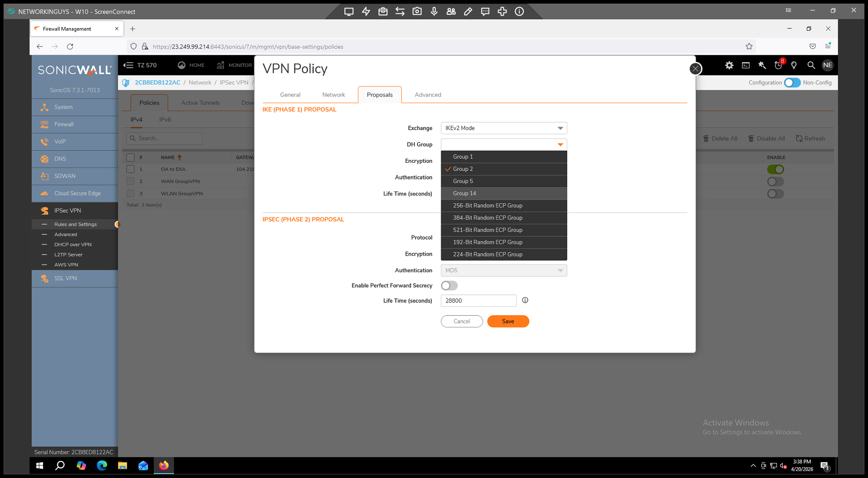Switch to the Advanced tab in dialog
This screenshot has width=868, height=478.
pyautogui.click(x=427, y=95)
